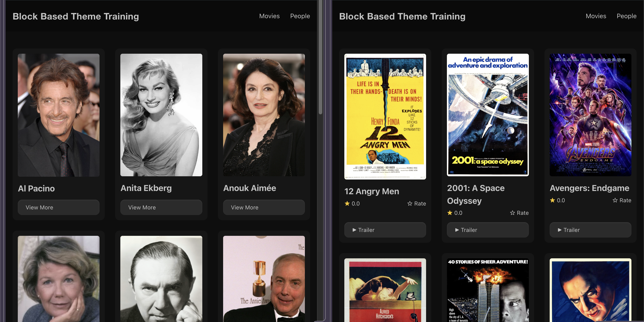Switch to Movies in the left window

tap(269, 16)
